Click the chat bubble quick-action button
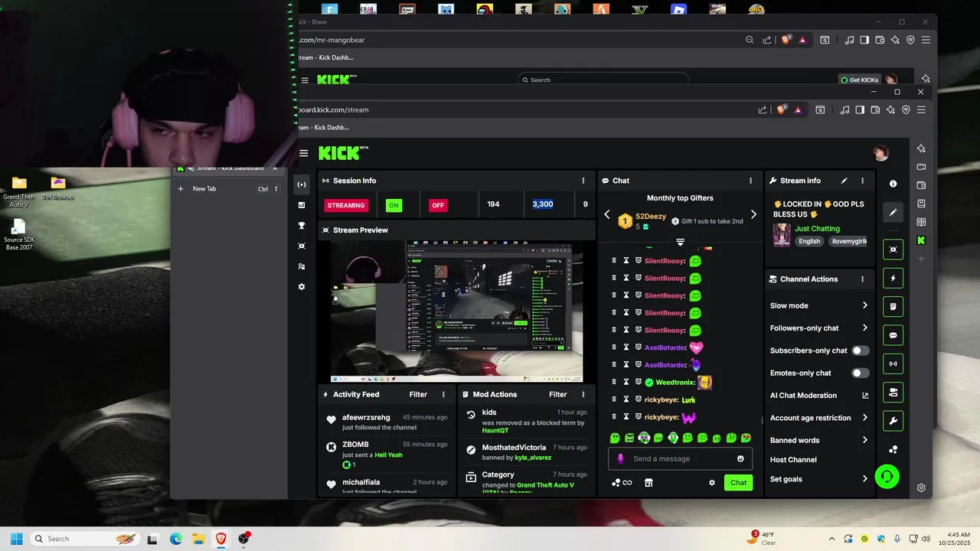Screen dimensions: 980x551 coord(893,335)
